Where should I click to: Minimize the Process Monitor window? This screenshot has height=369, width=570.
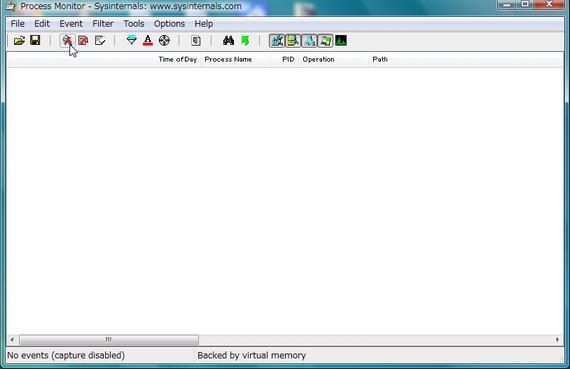pos(507,4)
